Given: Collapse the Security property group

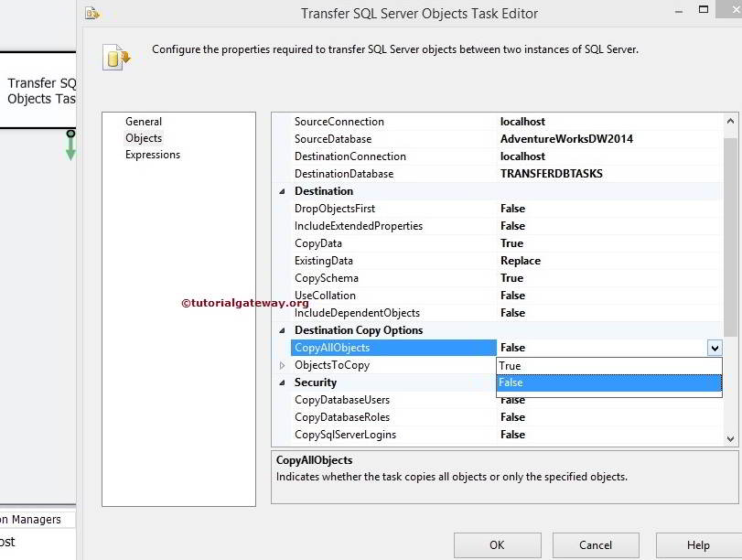Looking at the screenshot, I should click(x=282, y=382).
